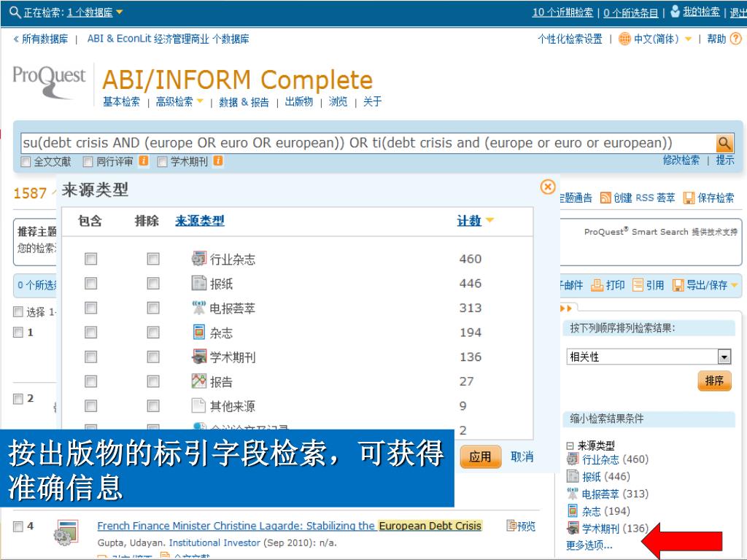Click the 其他来源 document icon in dialog
747x560 pixels.
[x=198, y=405]
